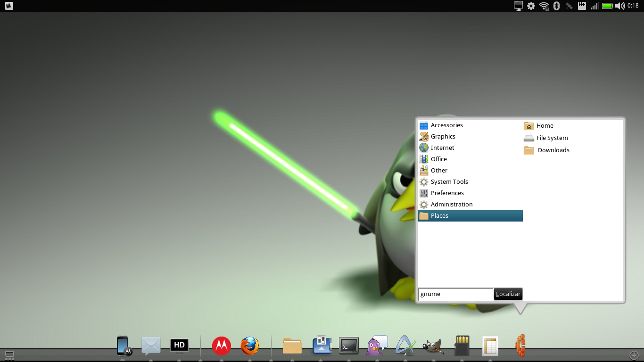The width and height of the screenshot is (644, 362).
Task: Open the GIMP image editor icon
Action: (x=433, y=346)
